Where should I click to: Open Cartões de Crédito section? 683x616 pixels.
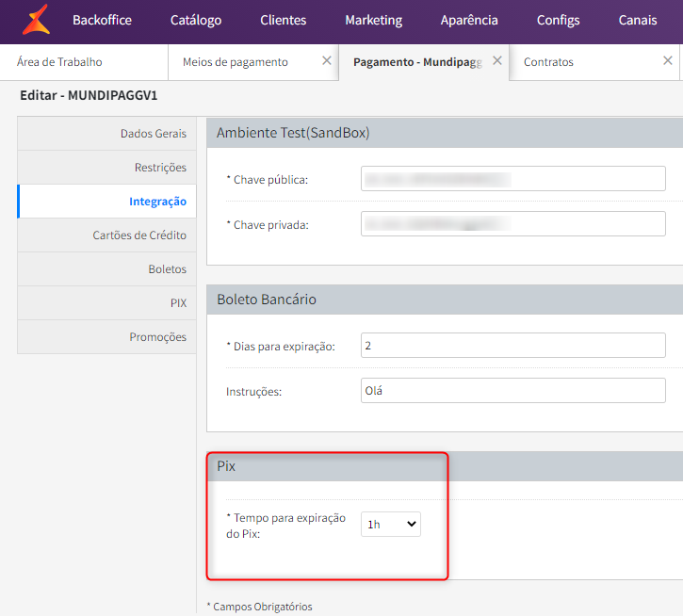pos(106,235)
